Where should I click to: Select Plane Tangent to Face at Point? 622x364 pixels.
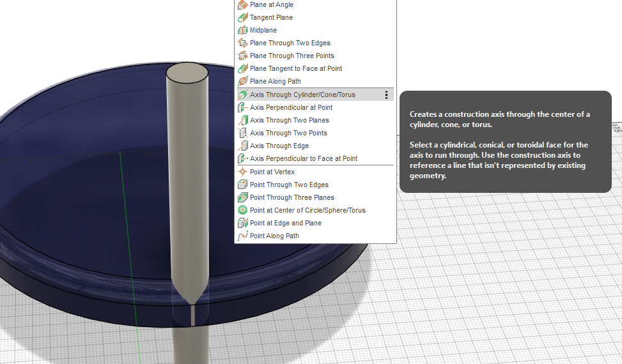(x=295, y=68)
